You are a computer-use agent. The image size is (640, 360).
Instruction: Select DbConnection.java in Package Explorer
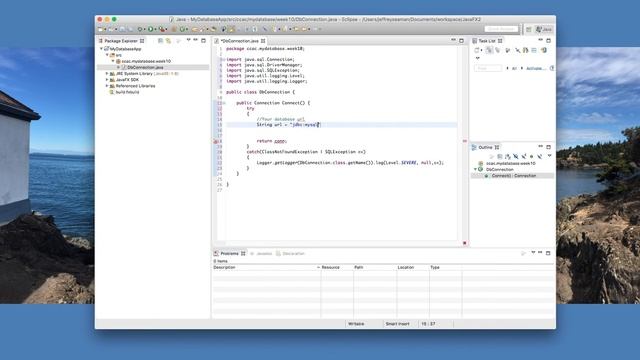click(145, 67)
